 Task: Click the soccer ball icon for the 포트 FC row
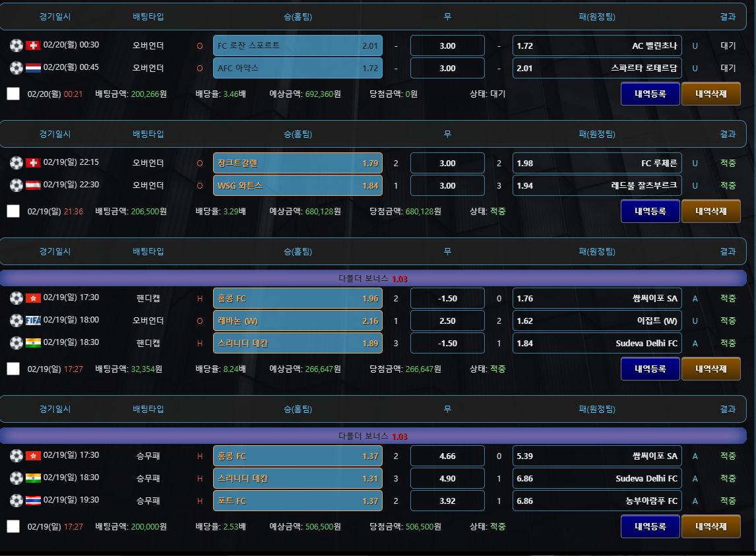(16, 501)
